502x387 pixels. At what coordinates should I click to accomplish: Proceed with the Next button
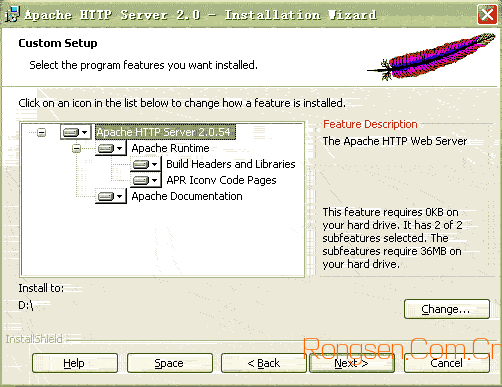coord(352,363)
